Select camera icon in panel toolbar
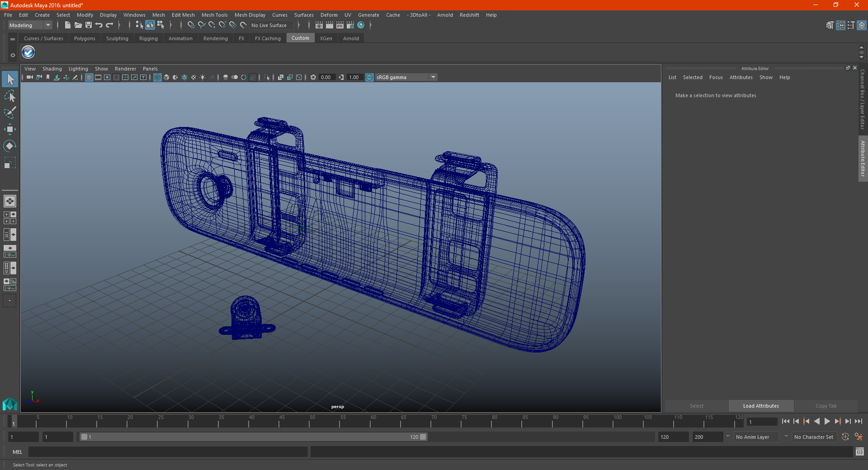Screen dimensions: 868x470 (x=30, y=77)
